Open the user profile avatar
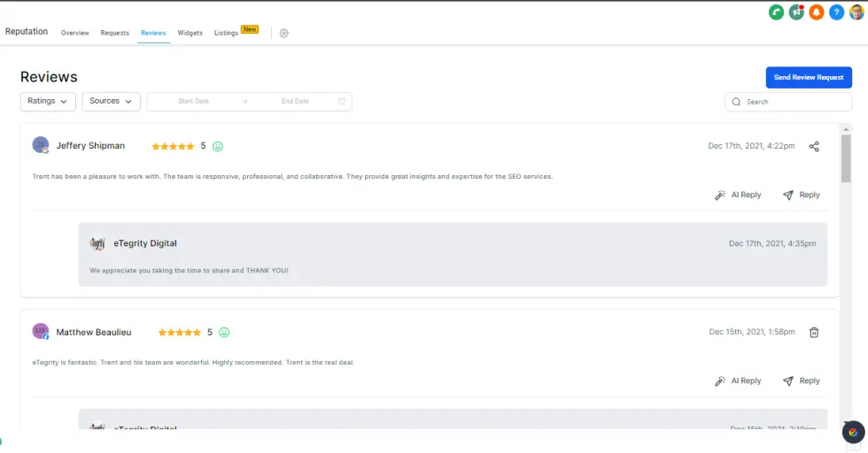Image resolution: width=868 pixels, height=453 pixels. pos(856,12)
